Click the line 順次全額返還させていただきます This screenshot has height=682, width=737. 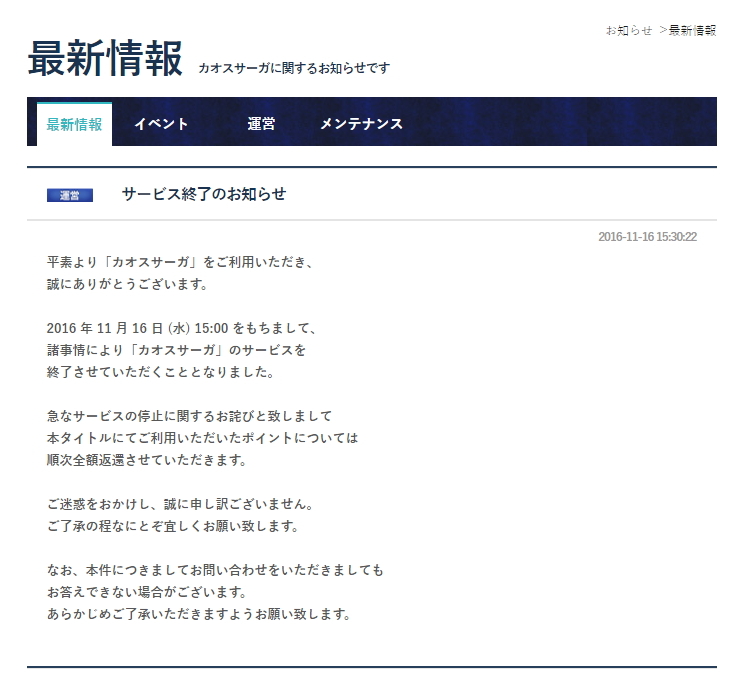coord(146,460)
